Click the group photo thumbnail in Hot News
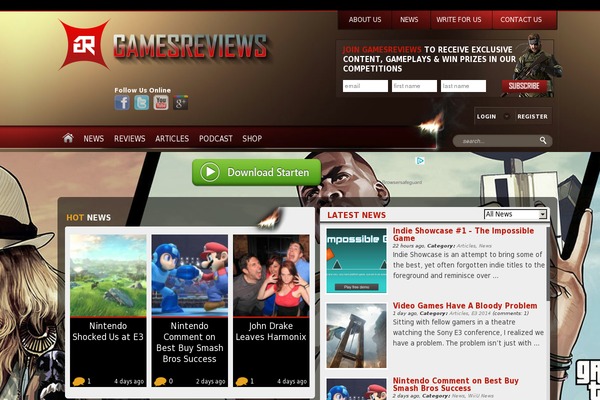 click(x=271, y=276)
